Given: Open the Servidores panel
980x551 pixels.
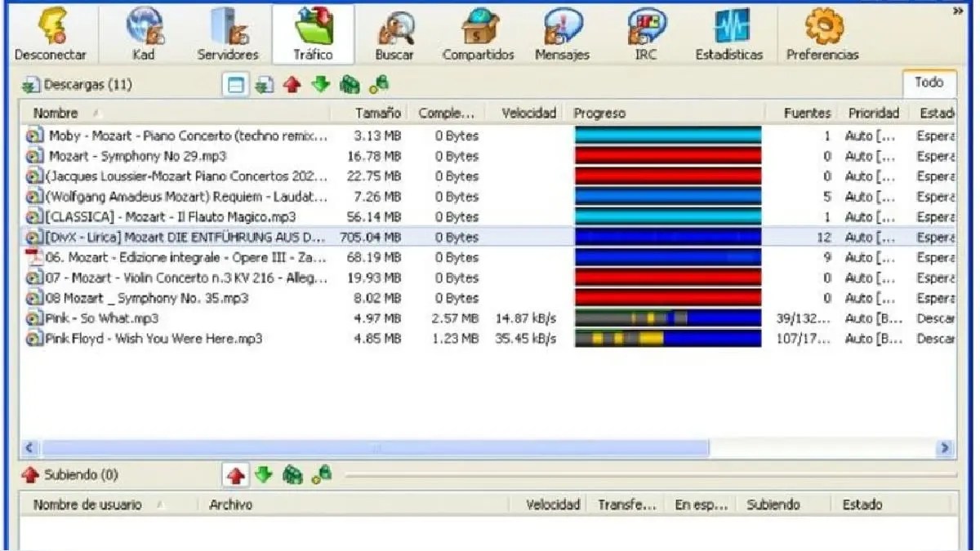Looking at the screenshot, I should [x=228, y=35].
